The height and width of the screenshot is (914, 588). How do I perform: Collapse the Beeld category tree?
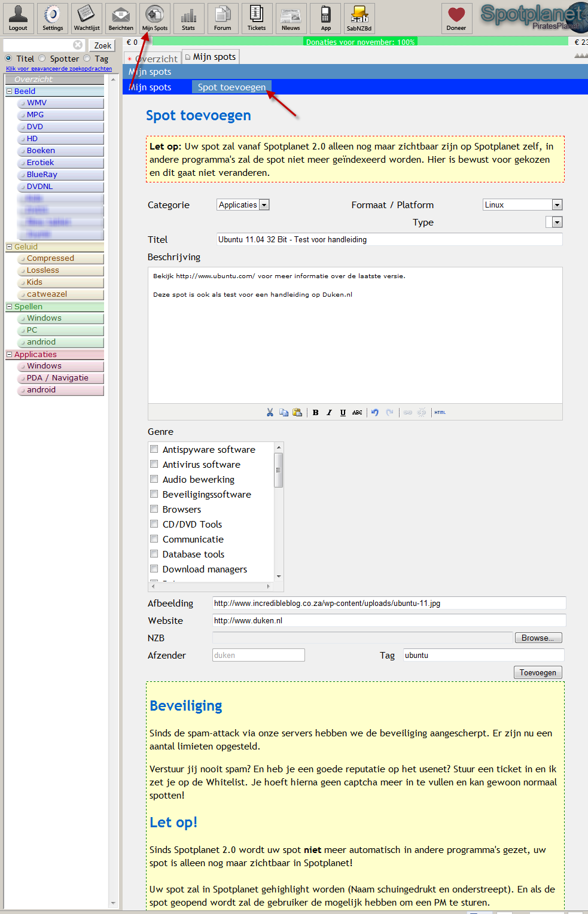click(9, 91)
